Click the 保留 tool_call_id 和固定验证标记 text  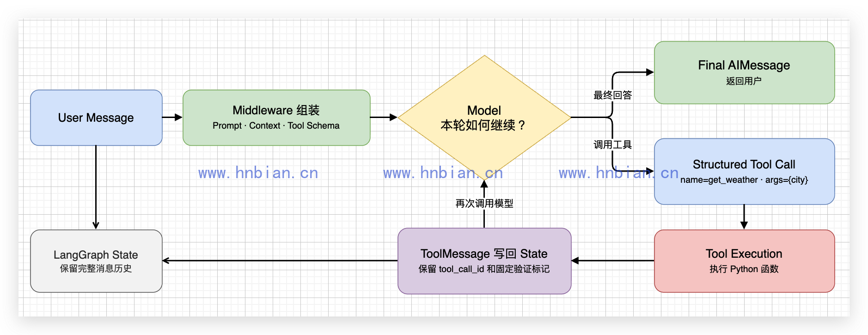(484, 269)
